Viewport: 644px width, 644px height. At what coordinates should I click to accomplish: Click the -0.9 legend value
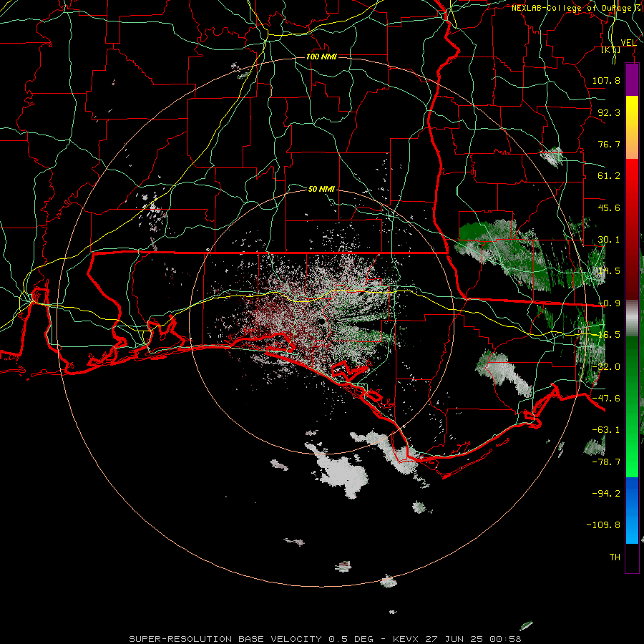point(609,303)
